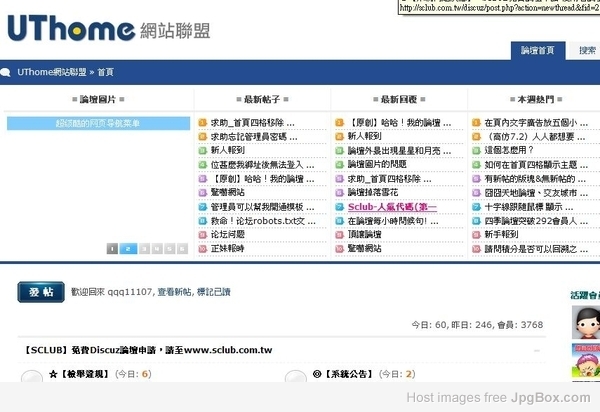Click the collapse dash icon in SCLUB section
The height and width of the screenshot is (412, 600).
coord(537,350)
